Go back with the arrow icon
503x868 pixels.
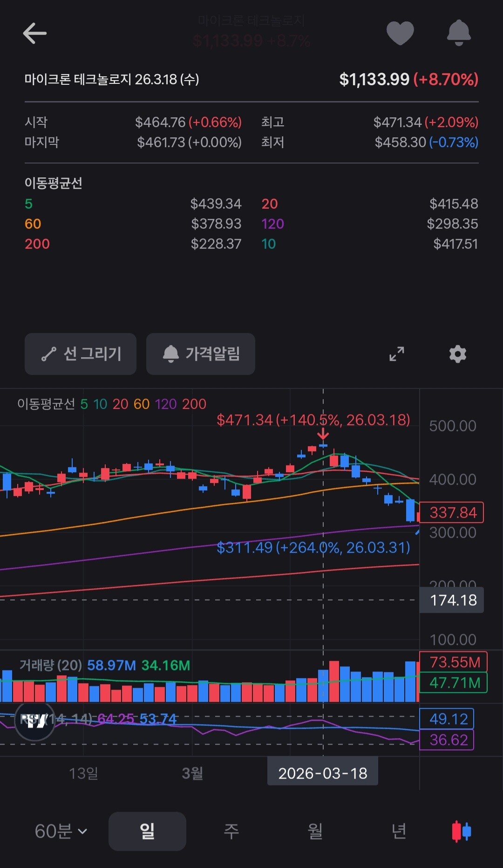tap(35, 34)
